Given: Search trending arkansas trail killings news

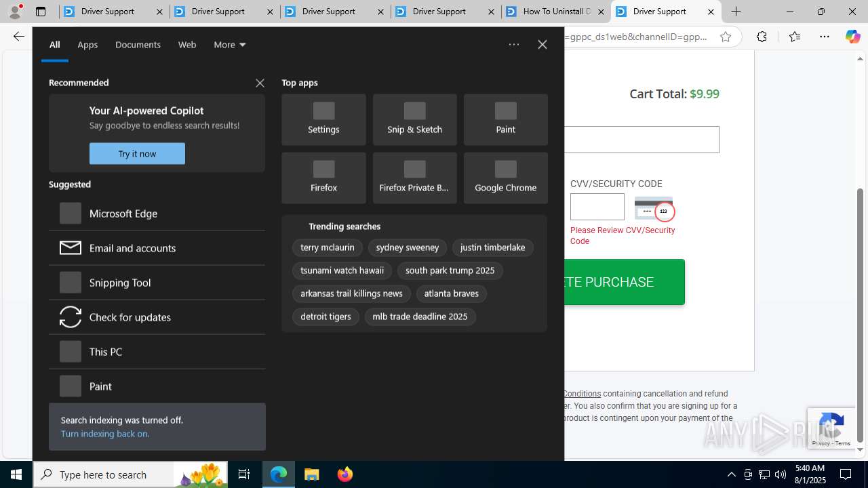Looking at the screenshot, I should (351, 294).
